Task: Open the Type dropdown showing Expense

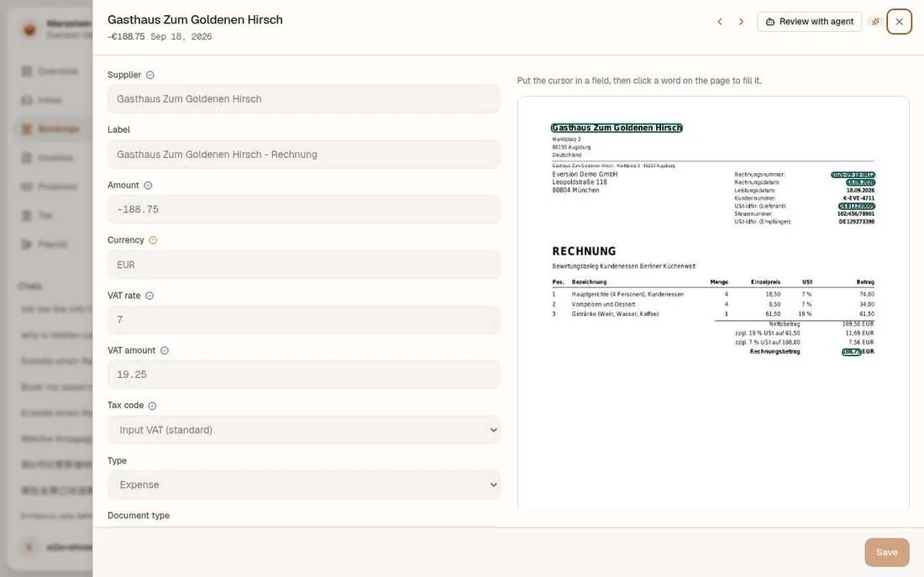Action: [303, 485]
